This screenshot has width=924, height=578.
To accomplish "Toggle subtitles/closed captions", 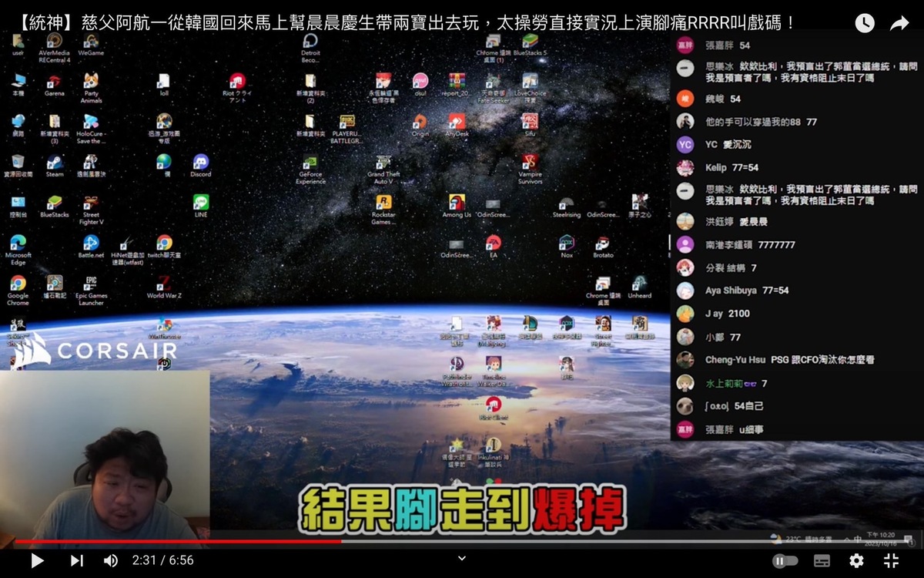I will [x=822, y=561].
